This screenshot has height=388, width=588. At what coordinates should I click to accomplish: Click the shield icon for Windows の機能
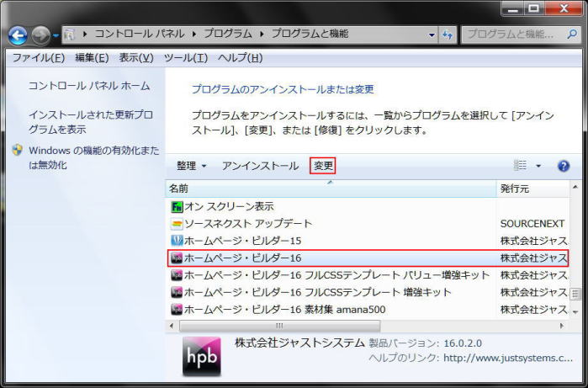click(x=18, y=150)
